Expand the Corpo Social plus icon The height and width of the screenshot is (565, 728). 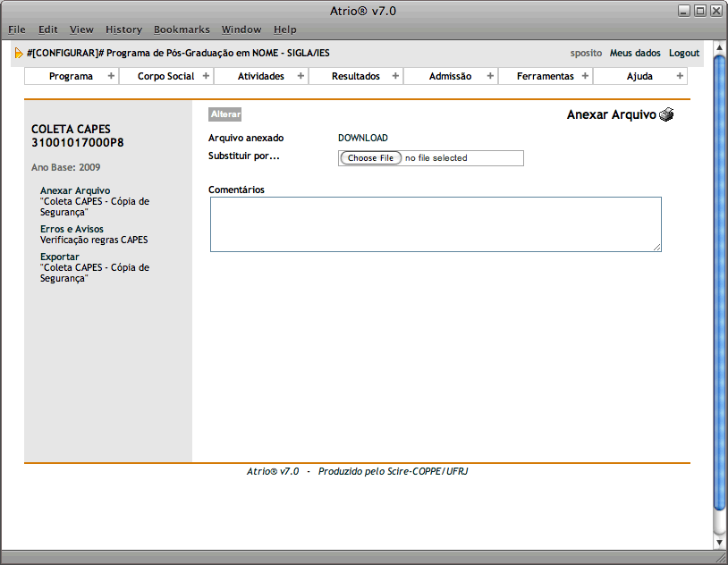click(x=206, y=76)
